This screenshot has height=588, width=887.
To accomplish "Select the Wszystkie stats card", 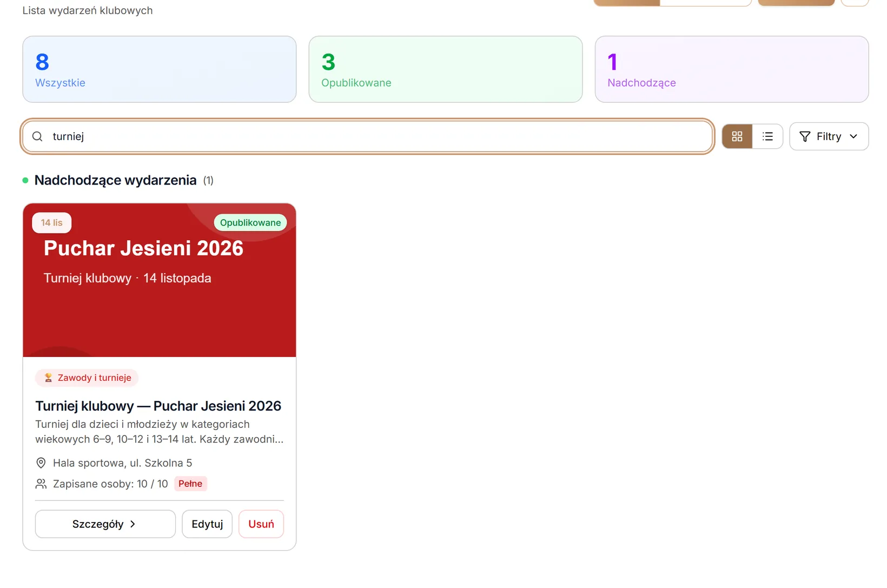I will (x=160, y=69).
